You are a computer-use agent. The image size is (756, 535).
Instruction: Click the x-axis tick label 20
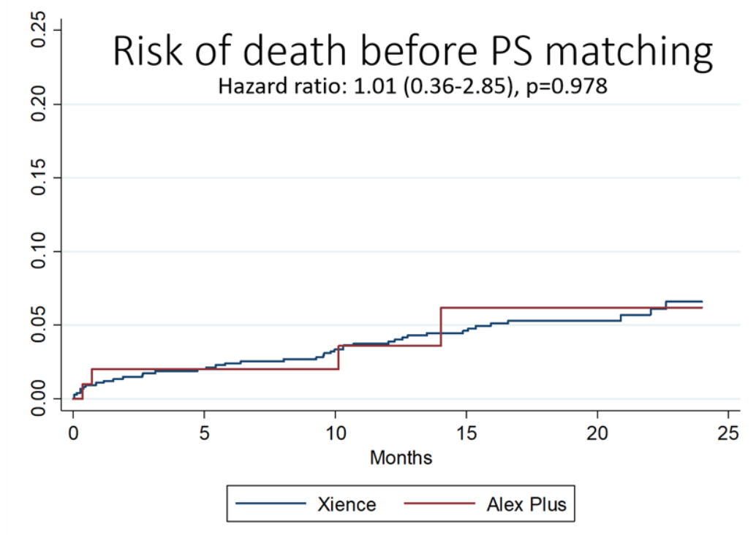tap(597, 433)
